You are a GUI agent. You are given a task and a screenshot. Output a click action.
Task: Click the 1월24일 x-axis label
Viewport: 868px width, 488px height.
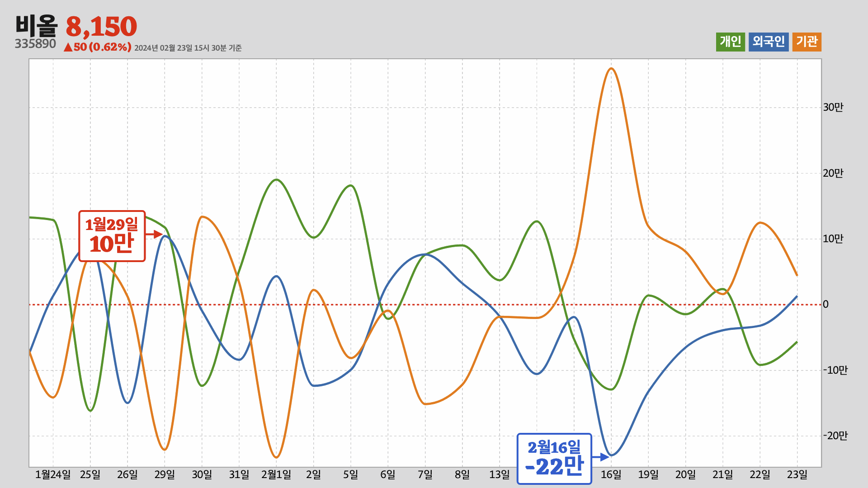[53, 474]
